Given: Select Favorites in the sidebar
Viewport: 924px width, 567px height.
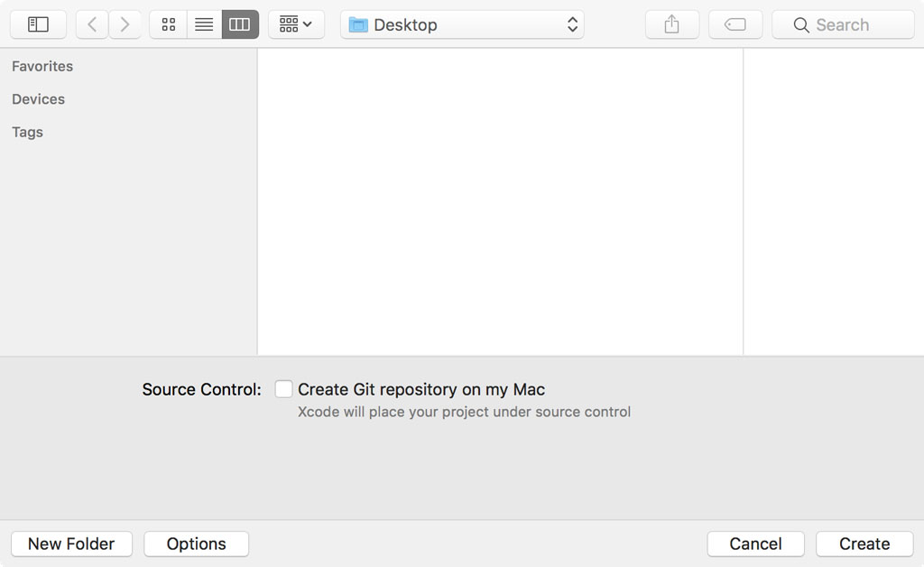Looking at the screenshot, I should click(x=42, y=66).
